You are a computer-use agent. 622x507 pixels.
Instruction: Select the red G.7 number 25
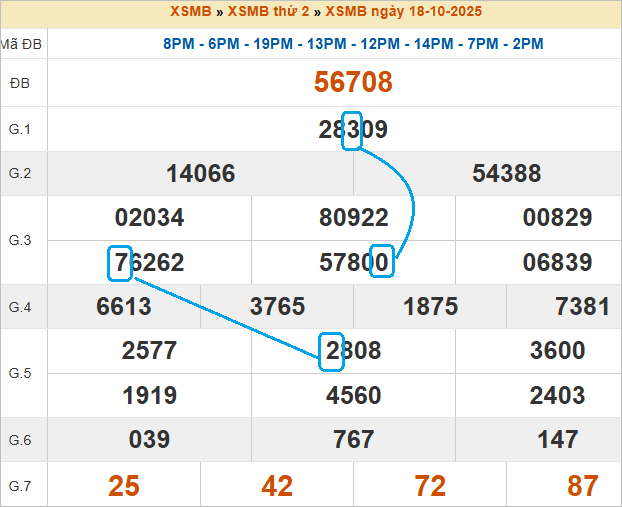124,486
